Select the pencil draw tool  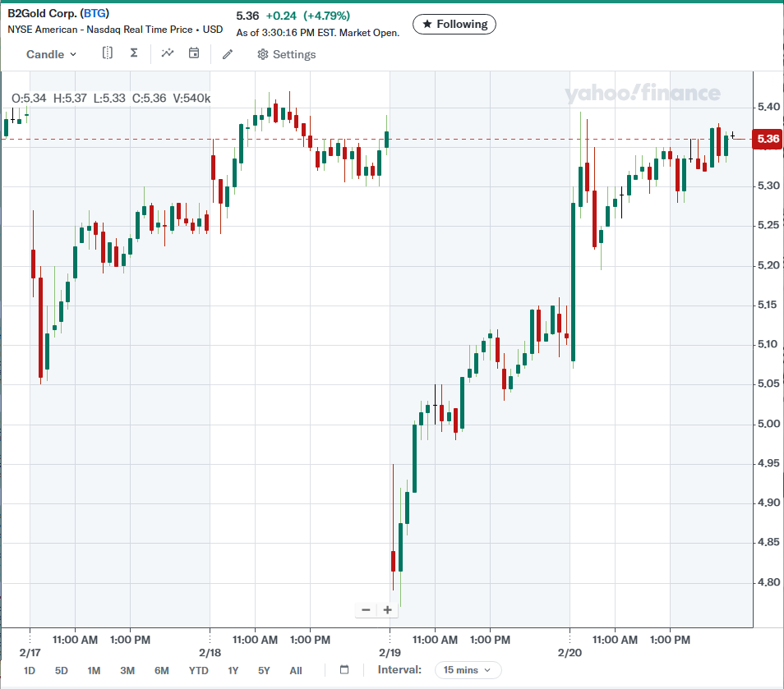[228, 54]
